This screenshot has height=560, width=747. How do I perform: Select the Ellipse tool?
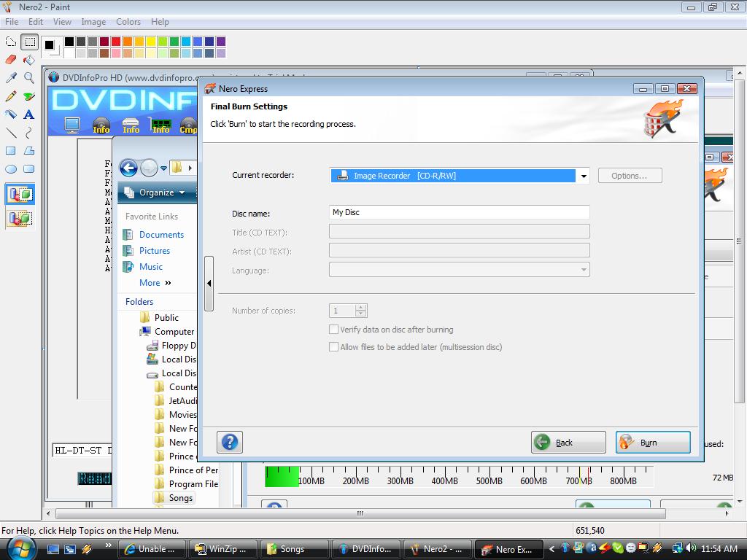tap(10, 169)
